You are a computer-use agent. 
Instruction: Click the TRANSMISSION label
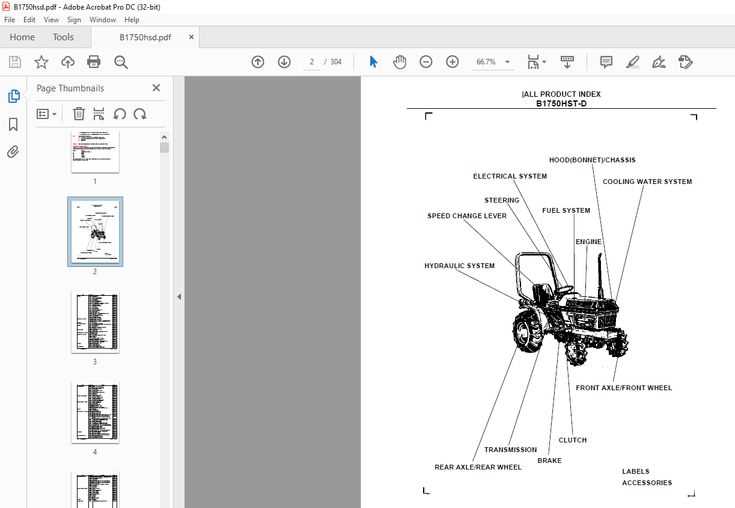click(510, 449)
